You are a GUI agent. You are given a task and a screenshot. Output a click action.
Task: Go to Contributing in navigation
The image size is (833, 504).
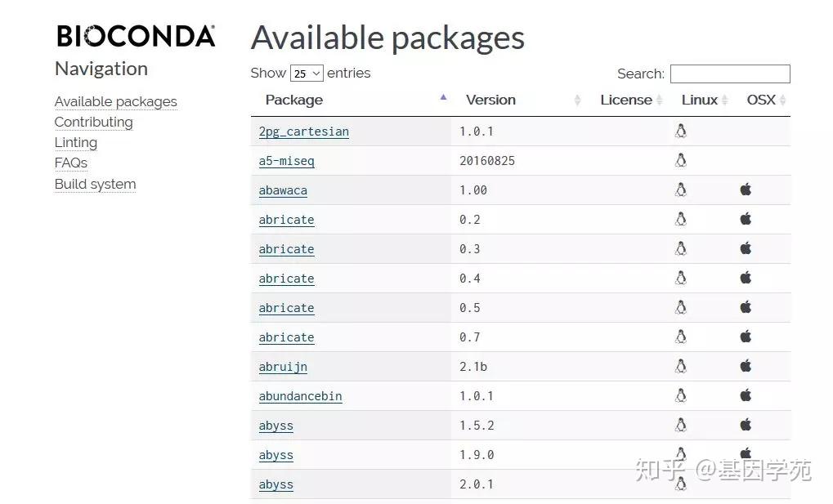click(93, 122)
